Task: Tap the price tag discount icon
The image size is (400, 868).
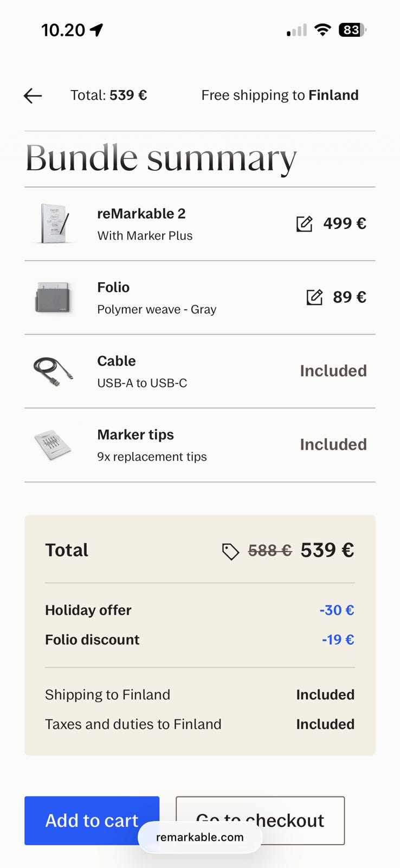Action: tap(230, 551)
